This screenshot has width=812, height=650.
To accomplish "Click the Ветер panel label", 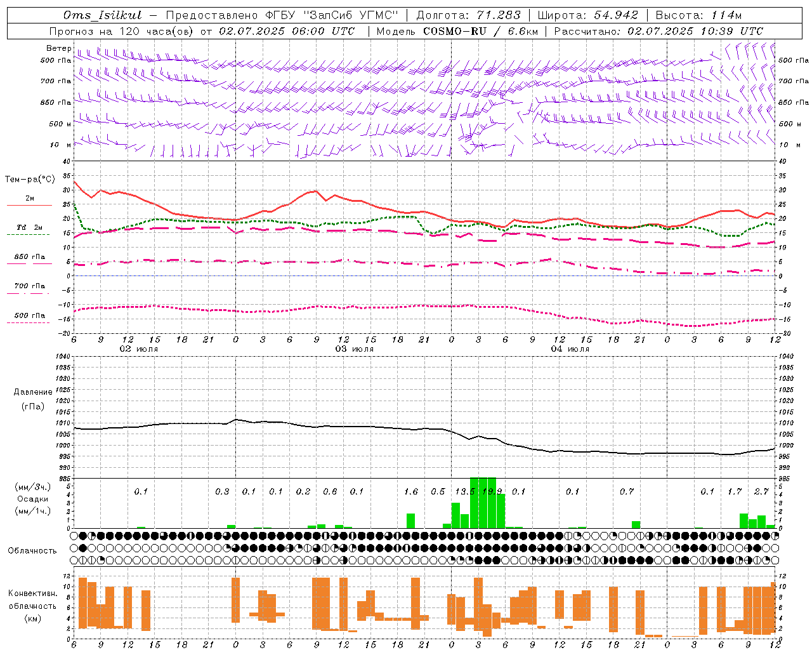I will [x=59, y=48].
